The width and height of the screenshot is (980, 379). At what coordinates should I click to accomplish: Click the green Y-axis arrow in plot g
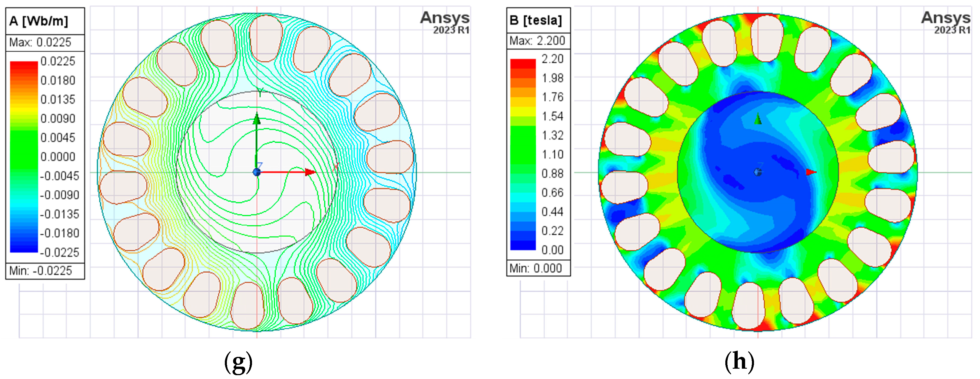click(257, 120)
